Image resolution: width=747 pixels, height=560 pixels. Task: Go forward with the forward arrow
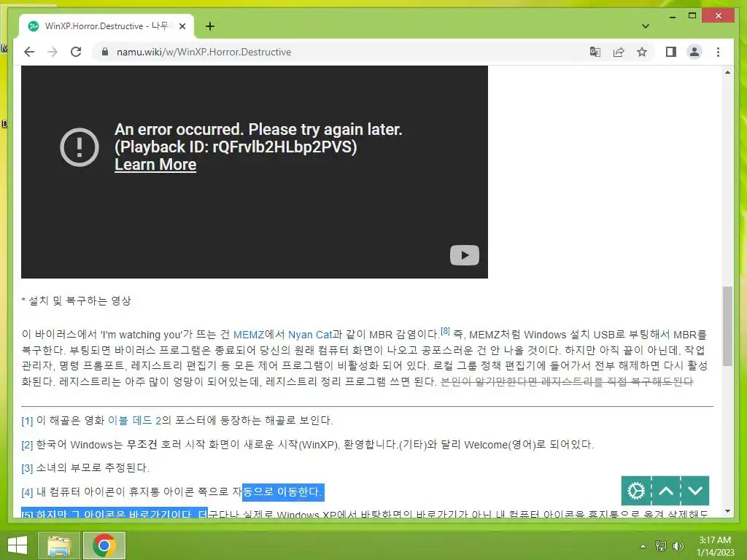pos(53,52)
